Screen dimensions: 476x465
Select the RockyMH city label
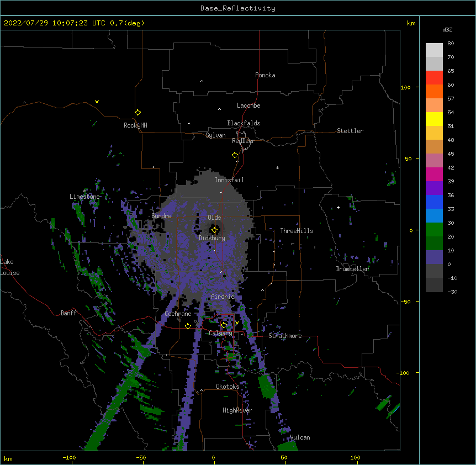pyautogui.click(x=135, y=125)
